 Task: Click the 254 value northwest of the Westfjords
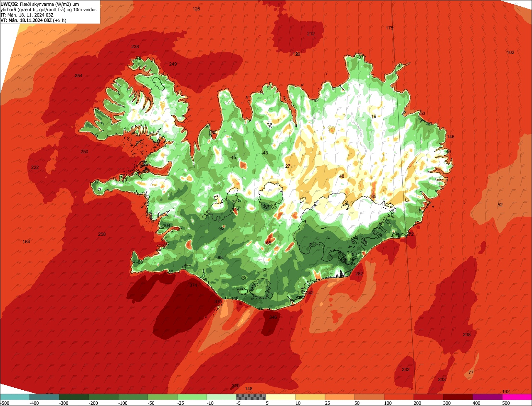point(79,76)
